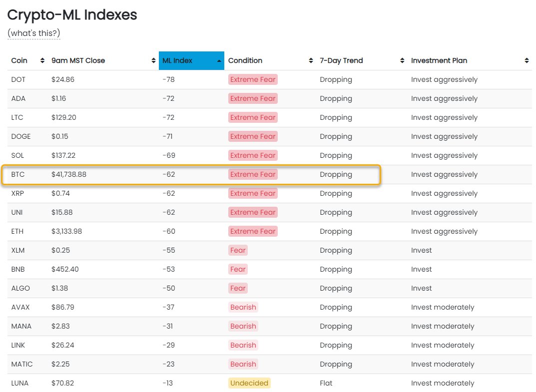Screen dimensions: 536x392
Task: Click Invest moderately in the AVAX row
Action: (443, 307)
